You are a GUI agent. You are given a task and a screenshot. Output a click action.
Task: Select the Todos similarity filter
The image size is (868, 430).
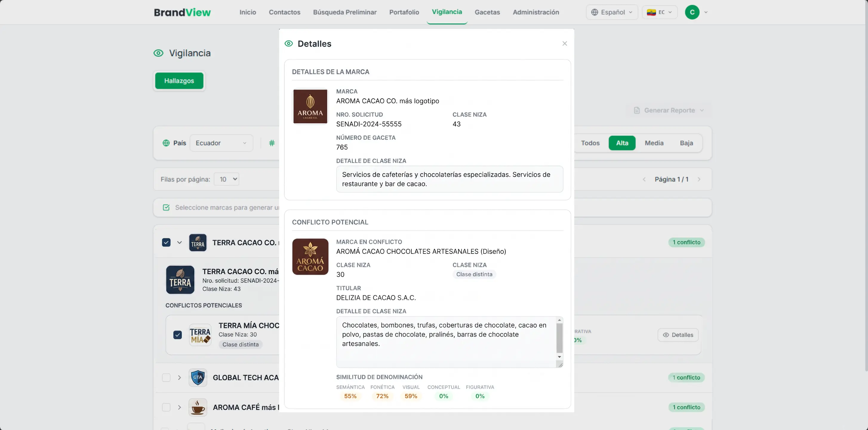tap(590, 143)
